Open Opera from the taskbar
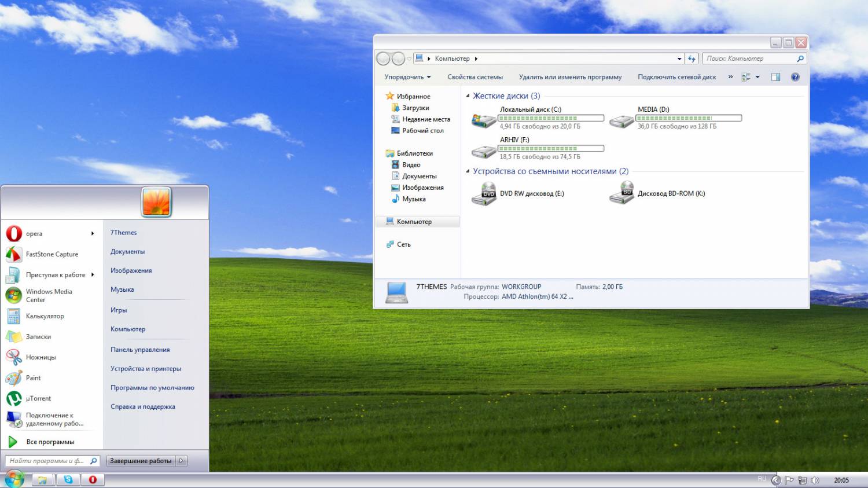 coord(93,479)
